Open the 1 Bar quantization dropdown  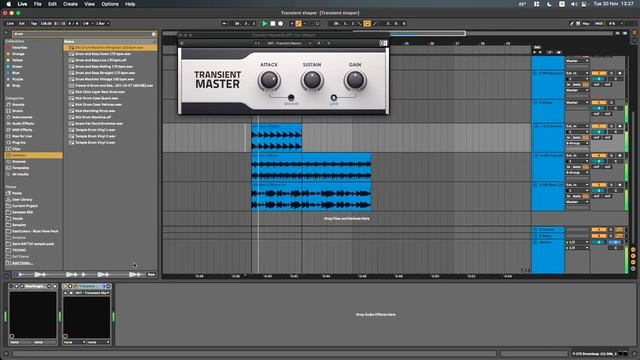point(102,24)
